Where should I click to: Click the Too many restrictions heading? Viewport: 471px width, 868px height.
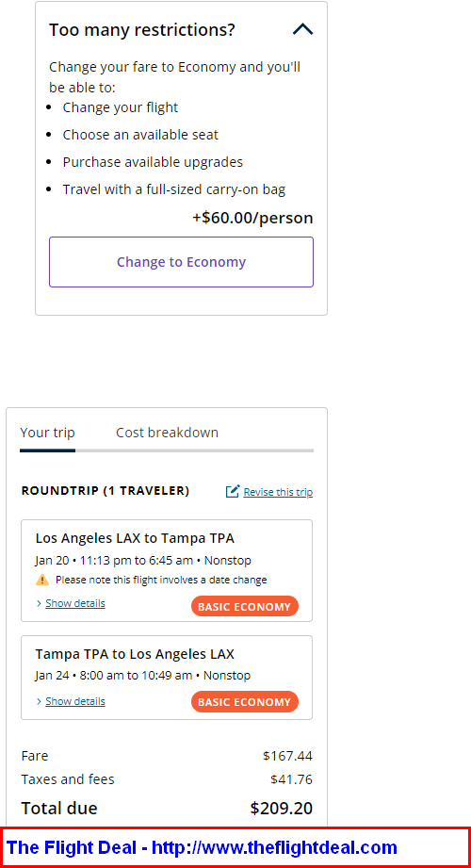[x=142, y=30]
